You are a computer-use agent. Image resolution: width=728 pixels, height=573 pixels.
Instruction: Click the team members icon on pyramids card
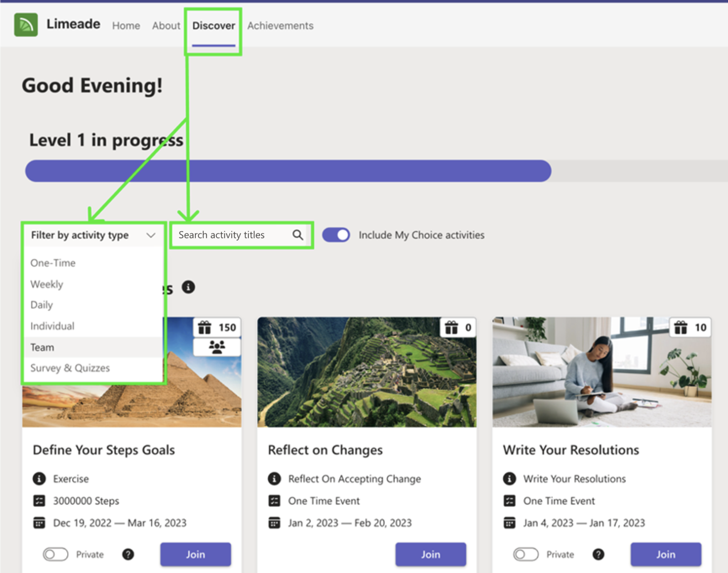[x=216, y=347]
